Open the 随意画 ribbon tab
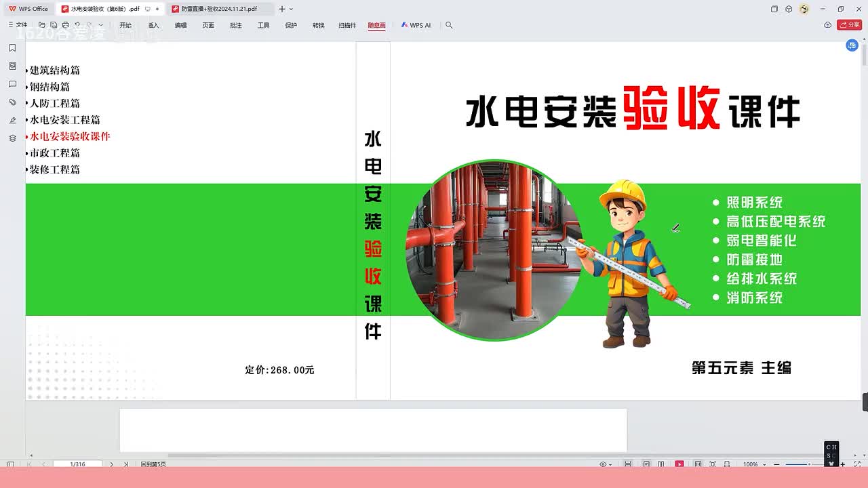The width and height of the screenshot is (868, 488). [377, 25]
